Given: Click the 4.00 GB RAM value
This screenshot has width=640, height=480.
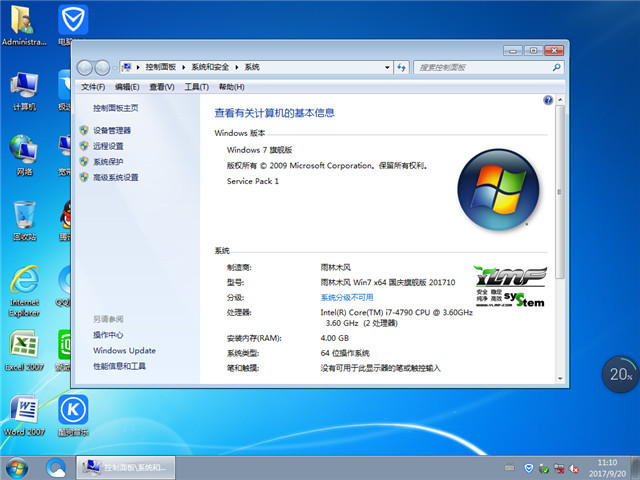Looking at the screenshot, I should (x=335, y=338).
